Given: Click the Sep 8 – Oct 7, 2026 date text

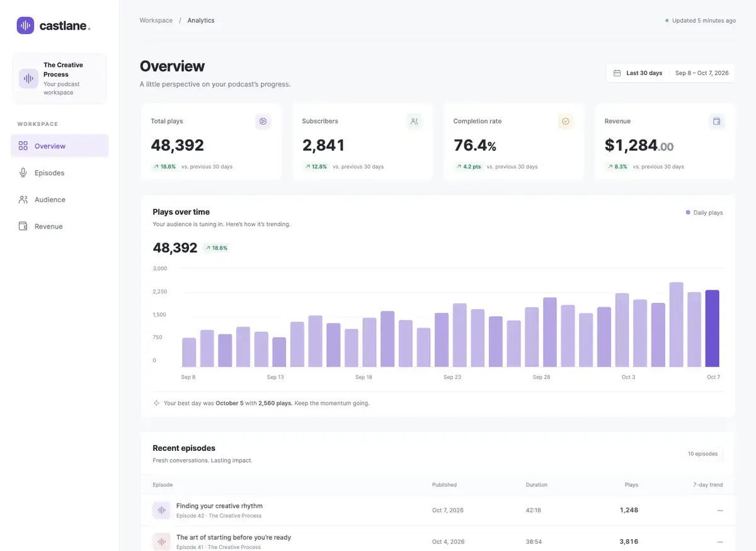Looking at the screenshot, I should (702, 73).
